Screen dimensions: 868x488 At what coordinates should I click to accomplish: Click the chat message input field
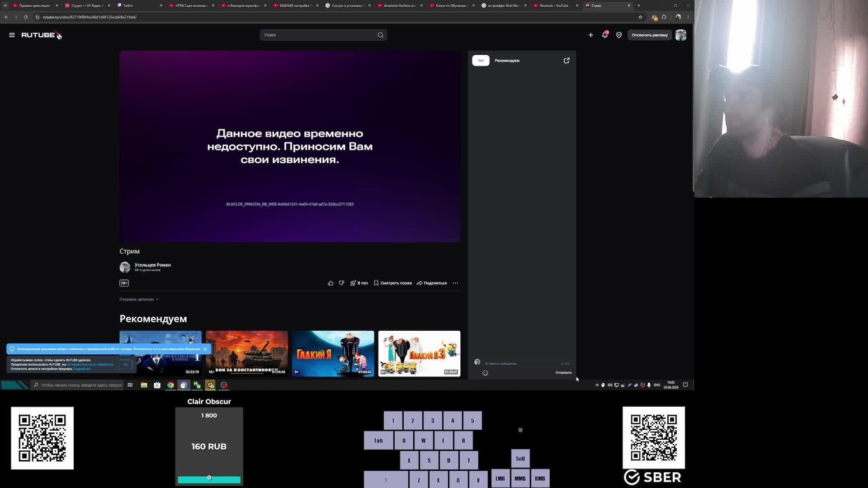[x=520, y=363]
